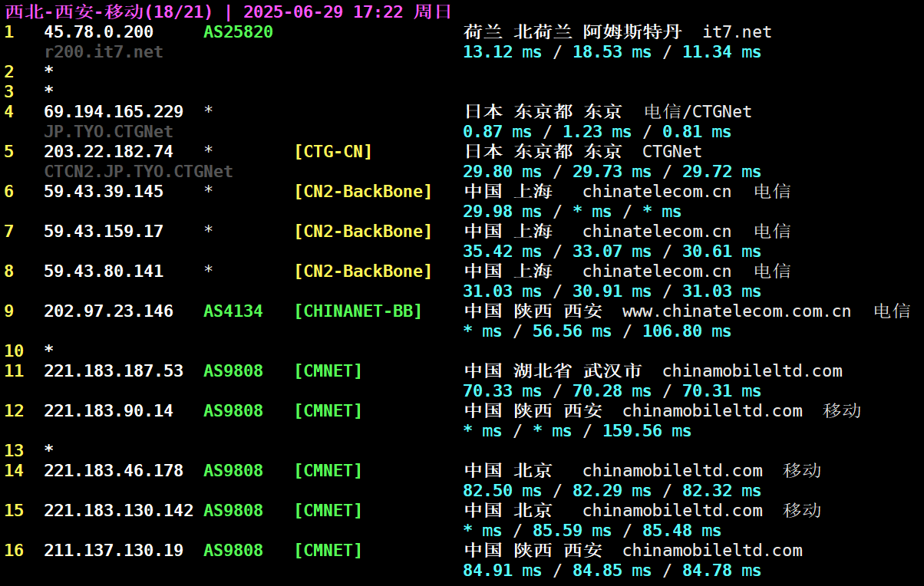This screenshot has width=924, height=586.
Task: Click [CMNET] tag on hop 16
Action: 328,550
